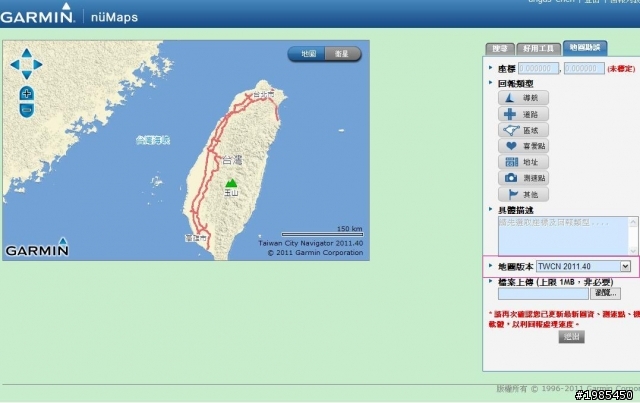Click the 送出 submit button
Viewport: 640px width, 403px height.
point(571,337)
